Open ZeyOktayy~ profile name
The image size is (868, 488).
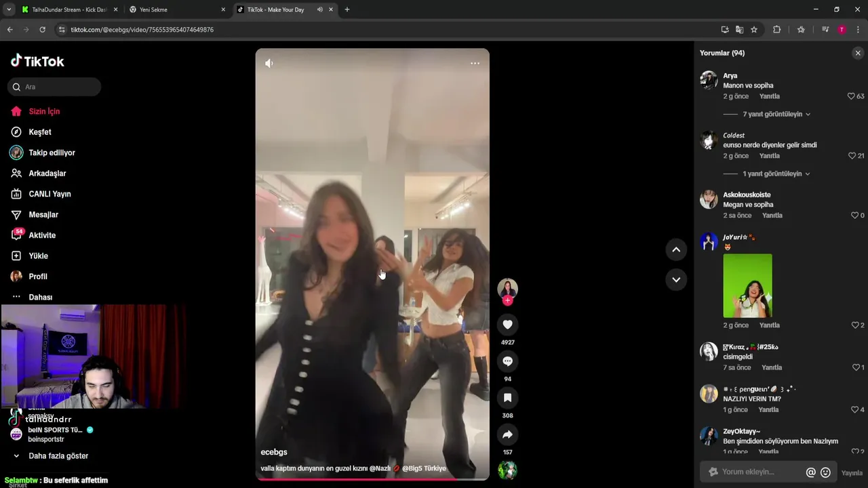pos(741,431)
